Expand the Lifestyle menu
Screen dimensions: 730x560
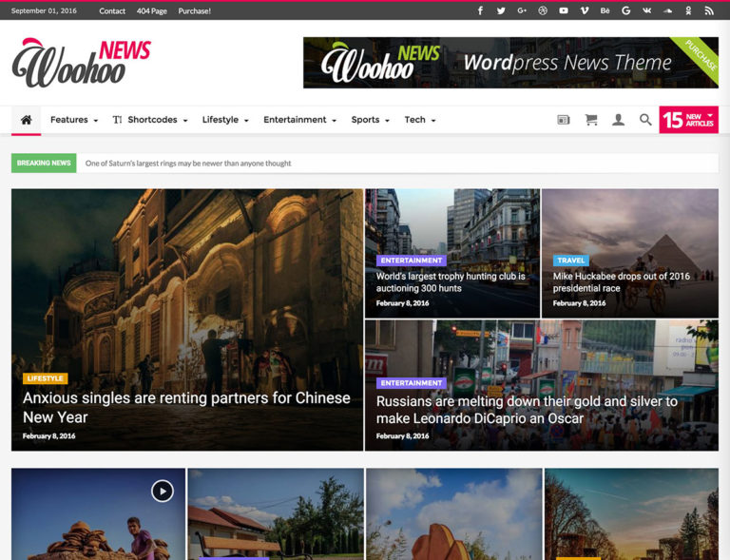[x=225, y=120]
